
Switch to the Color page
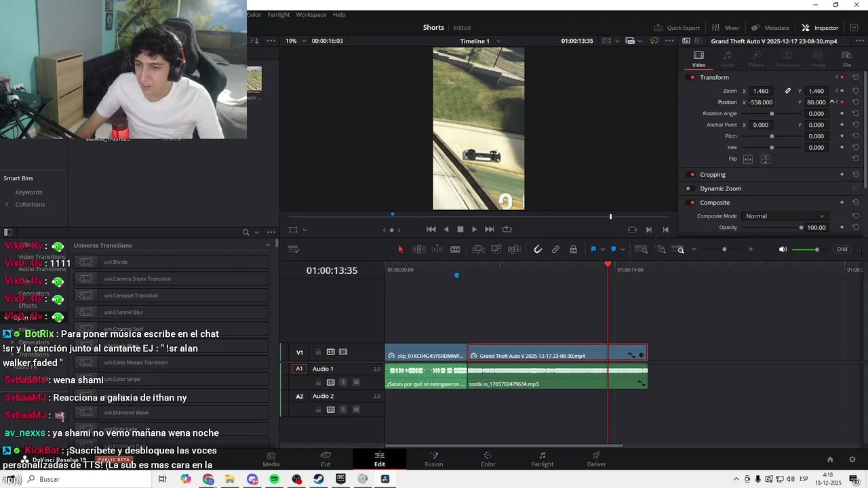(x=488, y=459)
